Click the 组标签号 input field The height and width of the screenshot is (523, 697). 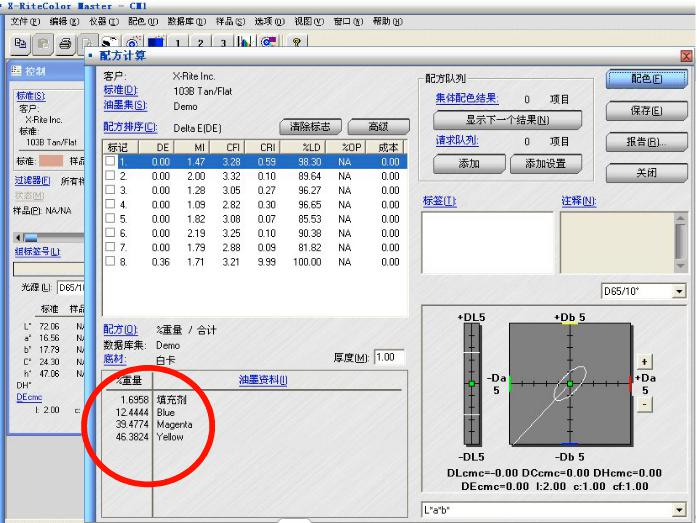(x=48, y=269)
